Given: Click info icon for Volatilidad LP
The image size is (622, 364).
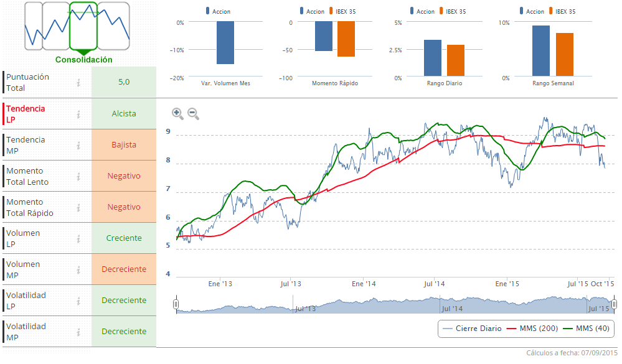Looking at the screenshot, I should pyautogui.click(x=79, y=301).
